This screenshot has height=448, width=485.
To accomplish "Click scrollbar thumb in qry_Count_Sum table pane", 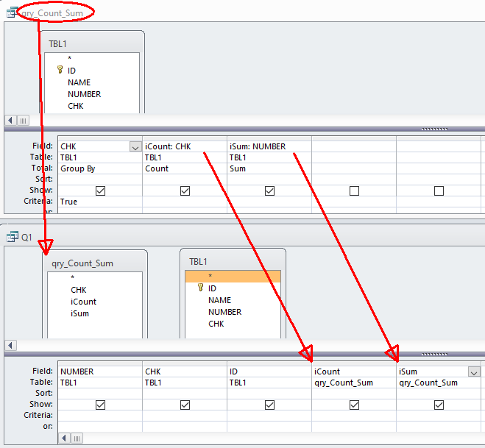I will click(24, 120).
